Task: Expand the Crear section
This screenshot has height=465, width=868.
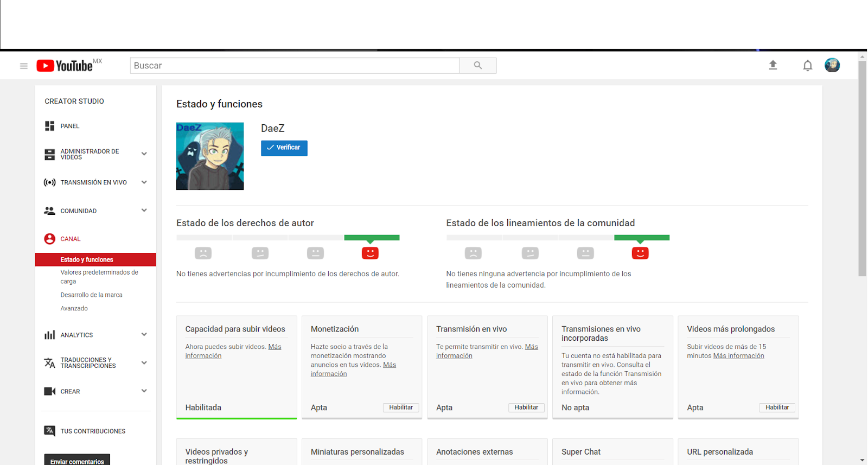Action: coord(144,391)
